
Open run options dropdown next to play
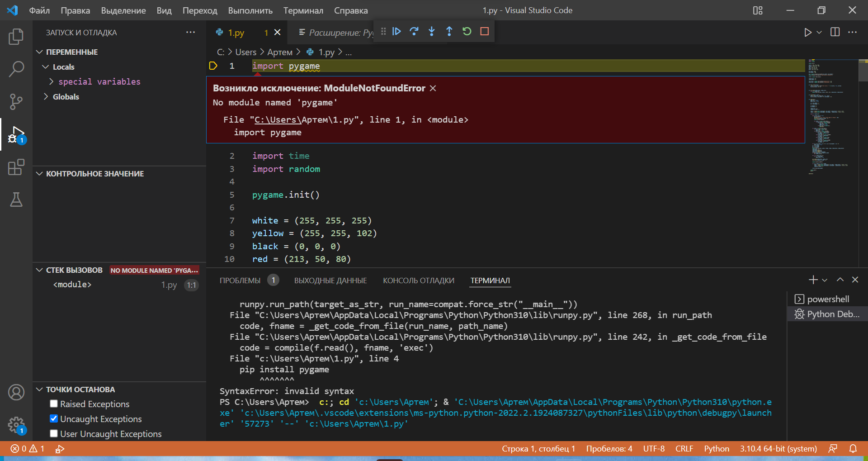pos(819,32)
